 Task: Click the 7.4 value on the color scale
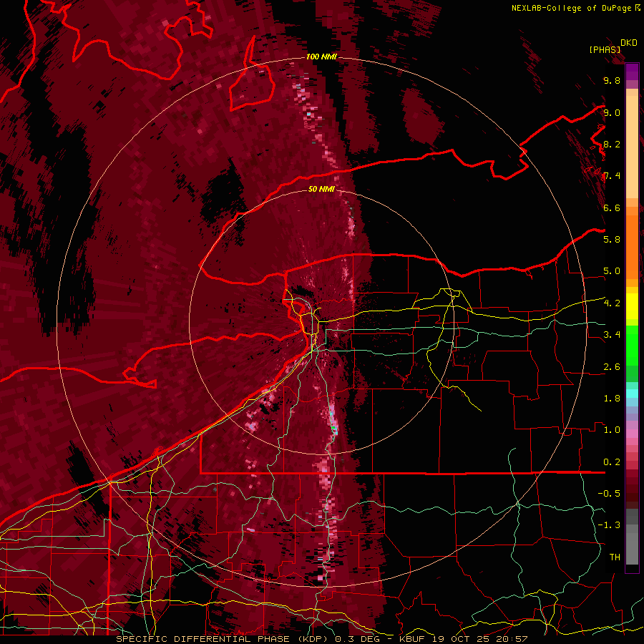point(612,176)
